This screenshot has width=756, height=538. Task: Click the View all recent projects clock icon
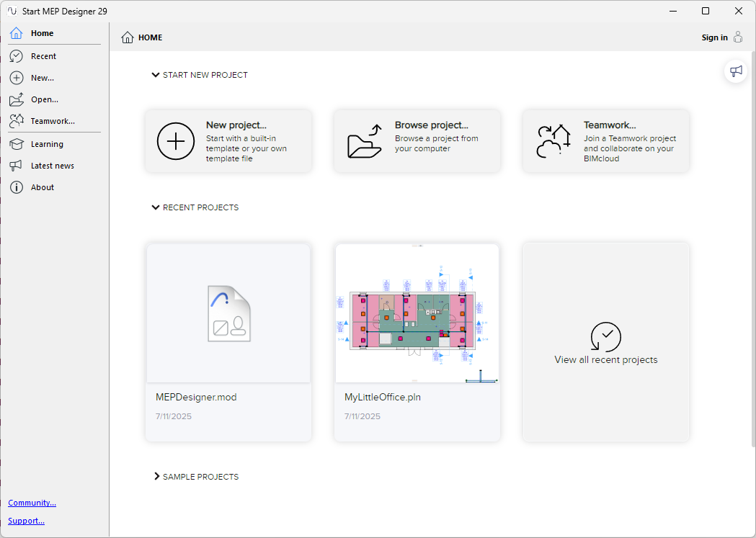click(605, 337)
